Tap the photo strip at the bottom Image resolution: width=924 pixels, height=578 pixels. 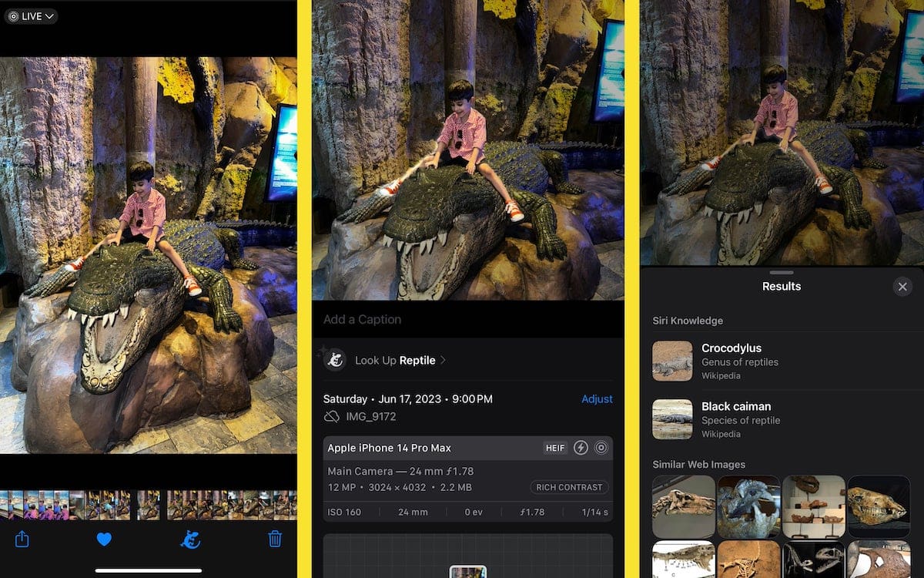click(149, 505)
